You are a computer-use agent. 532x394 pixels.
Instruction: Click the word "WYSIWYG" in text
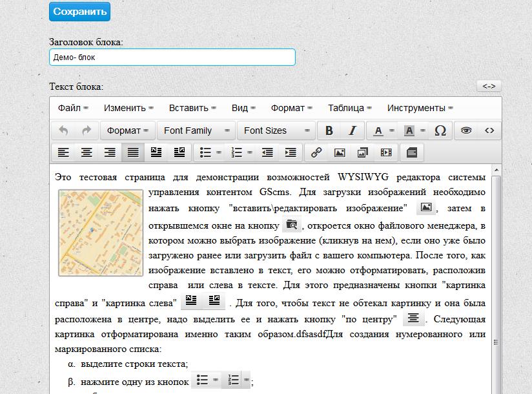(363, 177)
